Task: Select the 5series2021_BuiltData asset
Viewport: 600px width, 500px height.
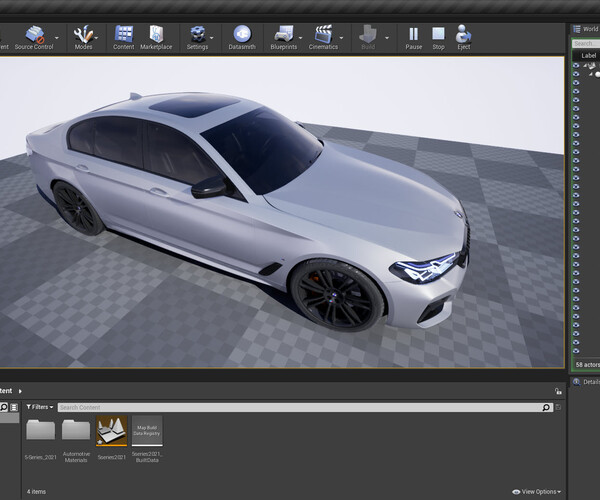Action: tap(147, 439)
